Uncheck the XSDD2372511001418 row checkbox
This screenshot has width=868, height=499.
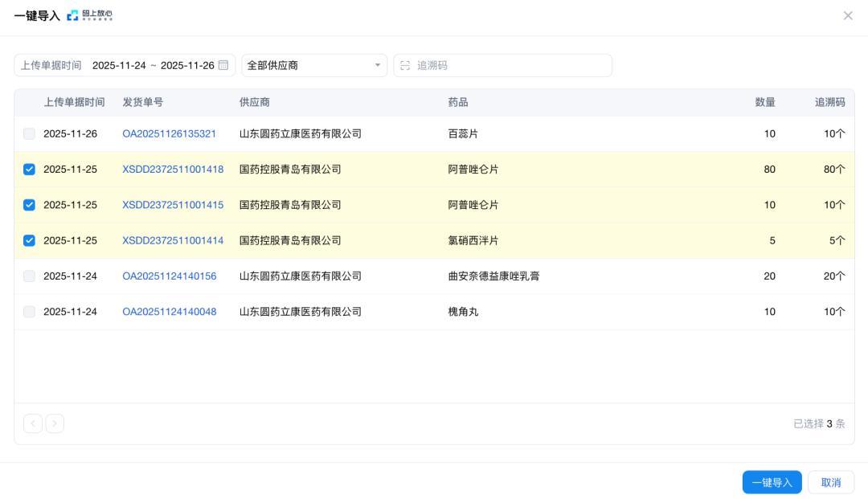tap(30, 170)
